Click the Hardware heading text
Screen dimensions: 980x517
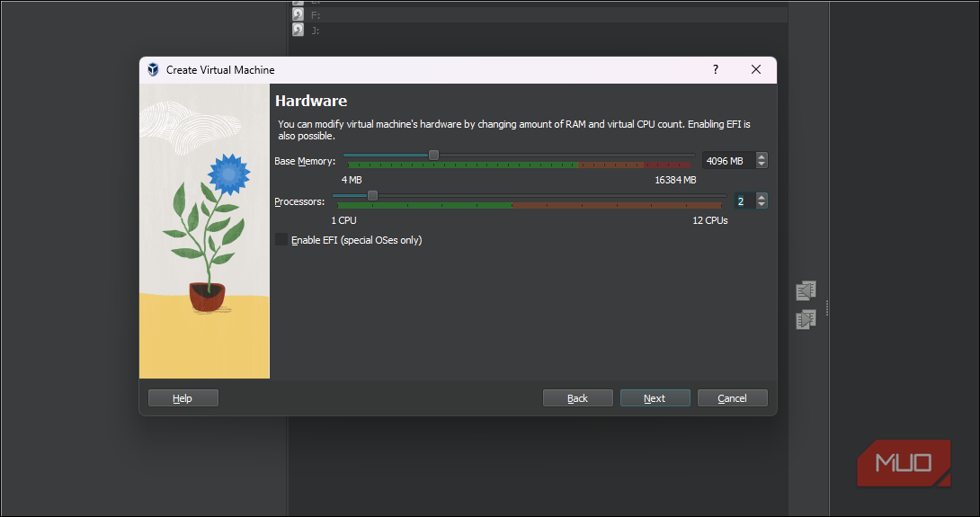click(x=311, y=101)
